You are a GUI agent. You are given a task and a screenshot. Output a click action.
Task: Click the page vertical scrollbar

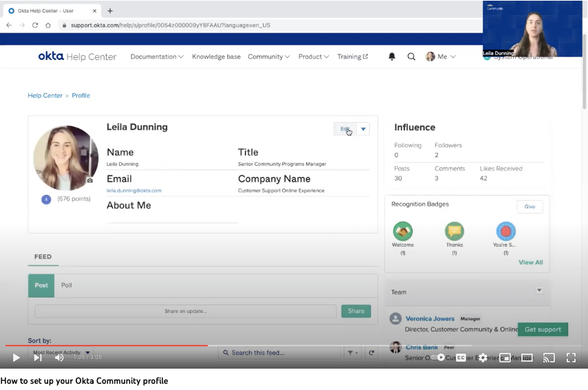pos(585,72)
